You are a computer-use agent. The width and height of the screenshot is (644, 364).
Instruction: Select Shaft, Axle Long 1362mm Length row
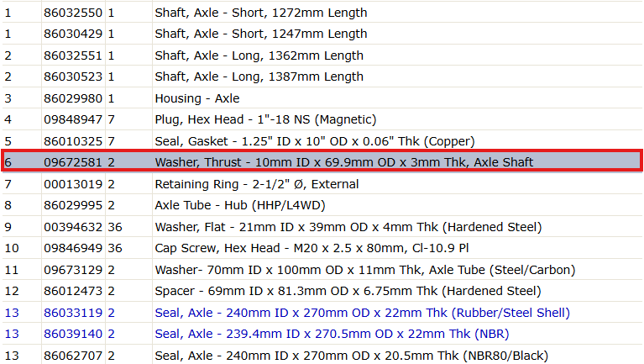(322, 55)
